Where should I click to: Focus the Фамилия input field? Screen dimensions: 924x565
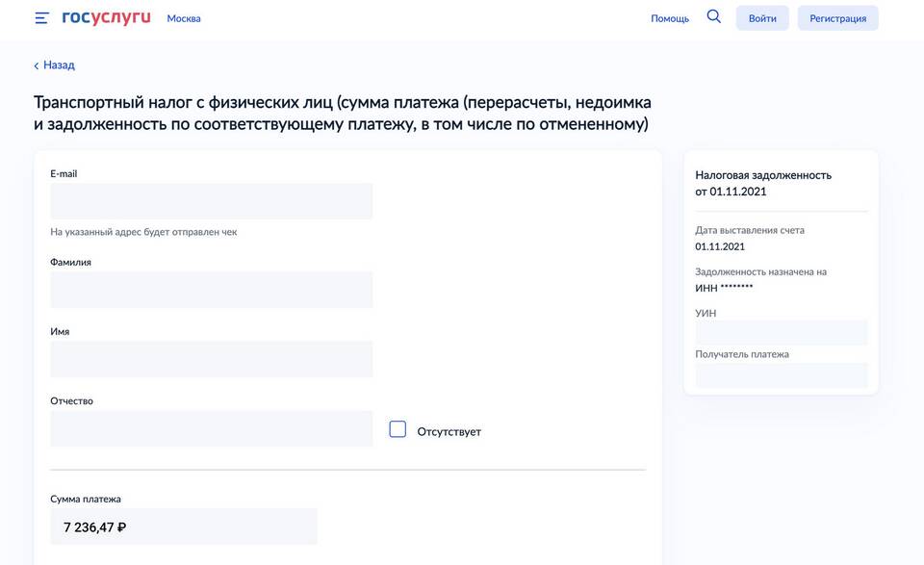coord(212,290)
